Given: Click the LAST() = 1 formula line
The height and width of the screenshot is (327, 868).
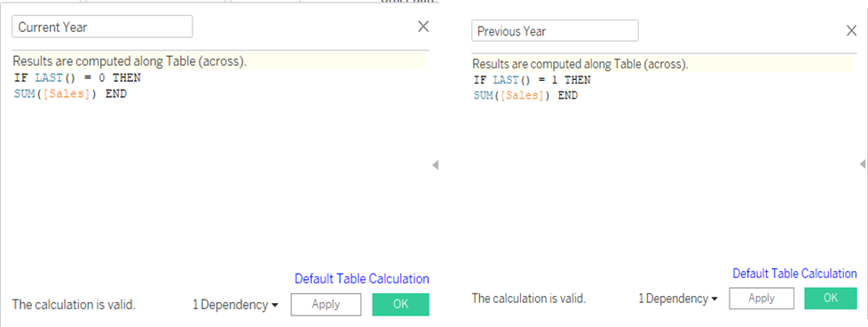Looking at the screenshot, I should (532, 80).
